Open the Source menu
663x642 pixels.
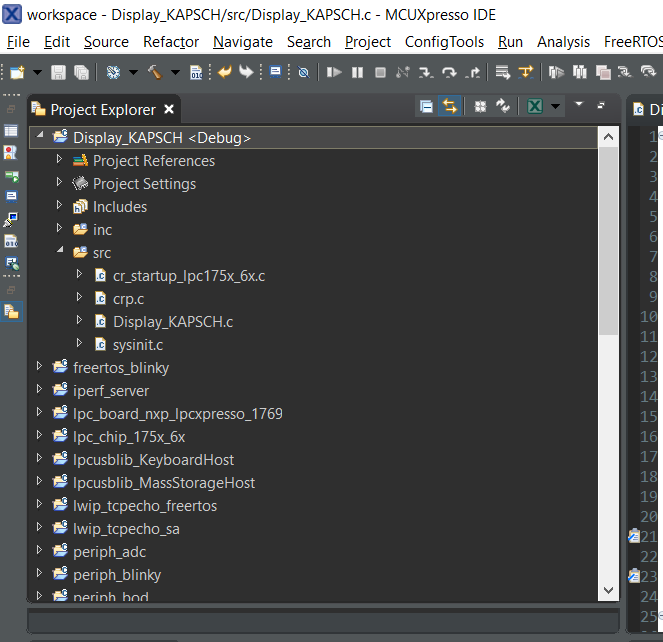click(106, 42)
